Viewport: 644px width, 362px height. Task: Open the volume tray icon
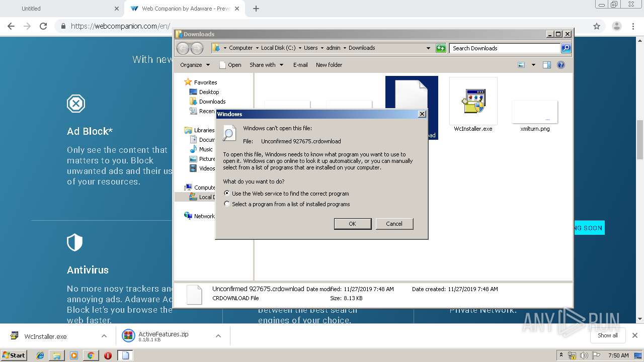coord(584,355)
